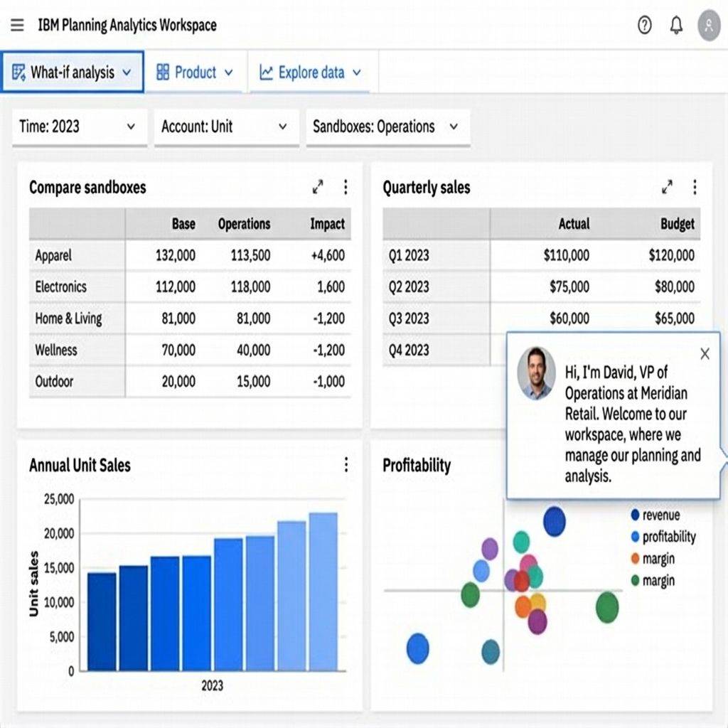Select the Explore data tab
728x728 pixels.
(310, 72)
